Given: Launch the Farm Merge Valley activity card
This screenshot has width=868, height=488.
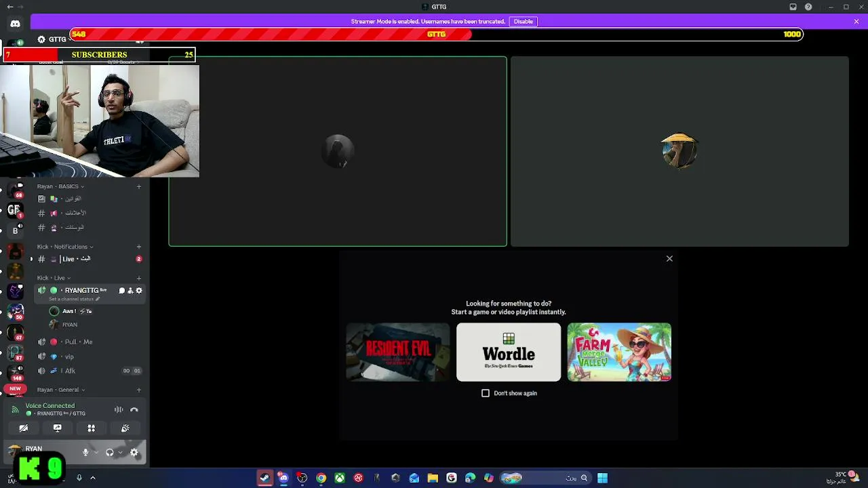Looking at the screenshot, I should [619, 352].
